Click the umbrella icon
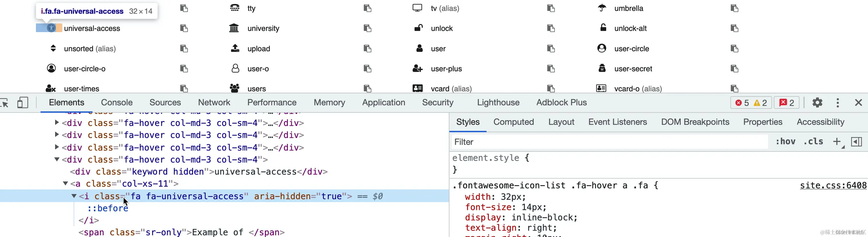 click(x=602, y=8)
